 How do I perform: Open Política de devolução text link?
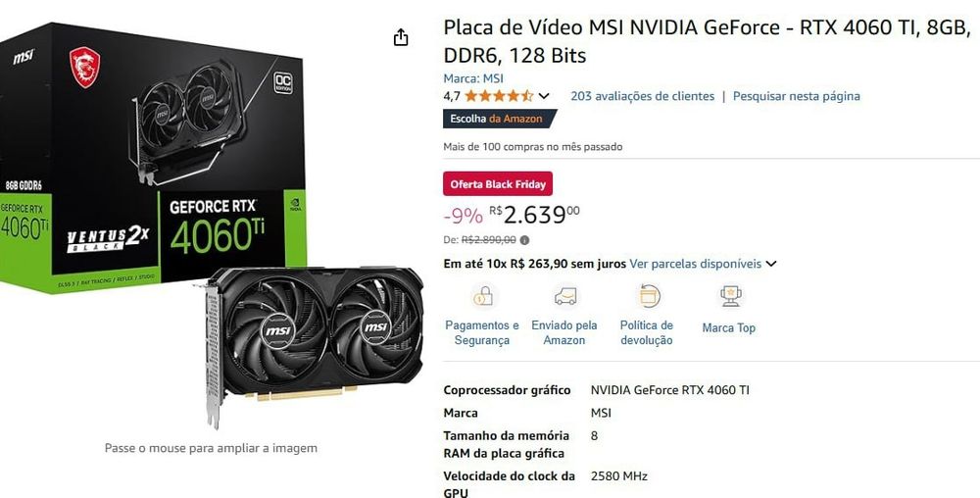[x=646, y=333]
